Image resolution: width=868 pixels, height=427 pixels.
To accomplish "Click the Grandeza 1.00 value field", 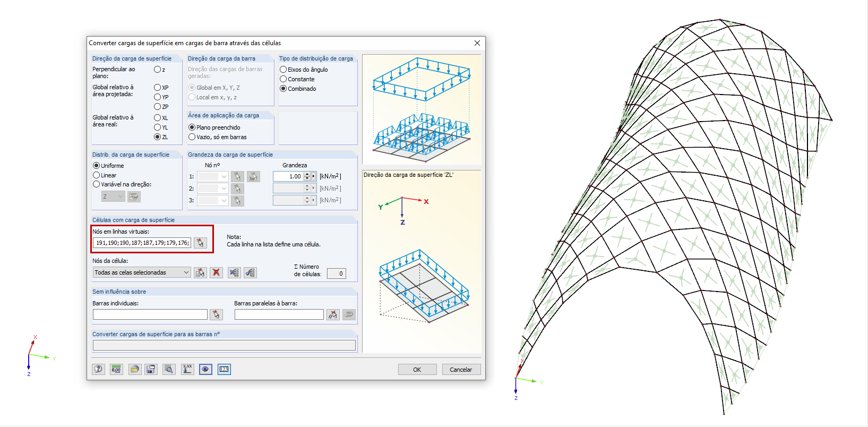I will (x=288, y=176).
